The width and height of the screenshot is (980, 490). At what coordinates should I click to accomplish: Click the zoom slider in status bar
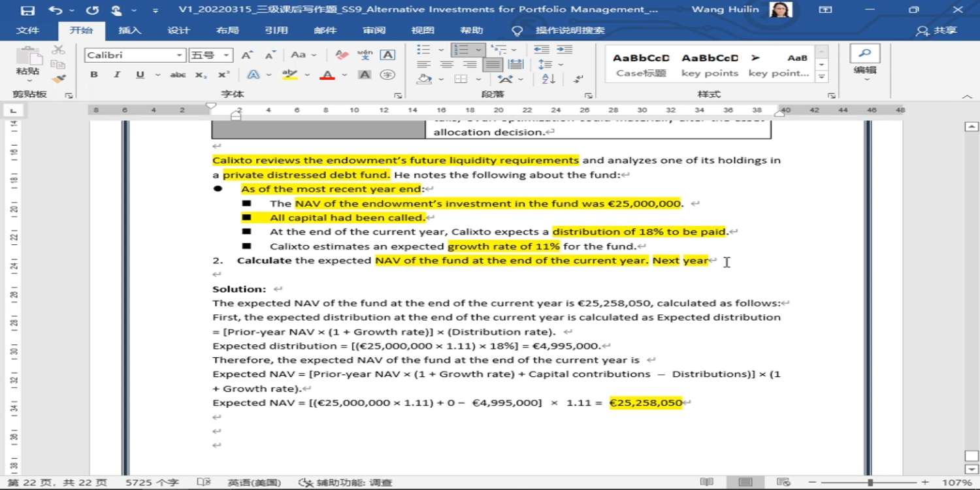point(870,483)
